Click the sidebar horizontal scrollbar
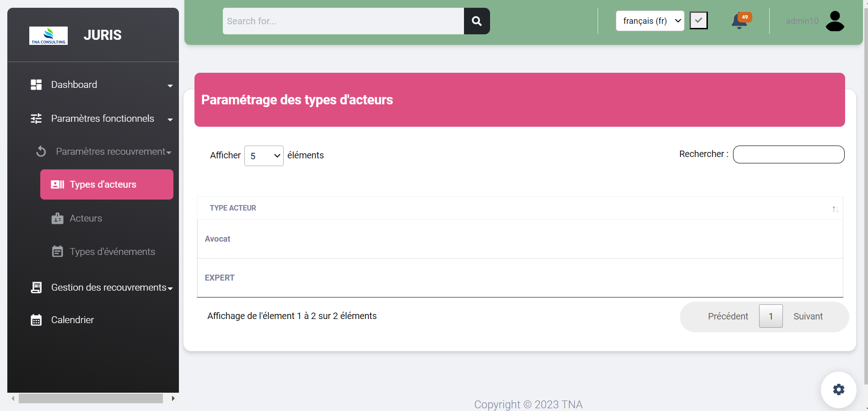 (91, 399)
